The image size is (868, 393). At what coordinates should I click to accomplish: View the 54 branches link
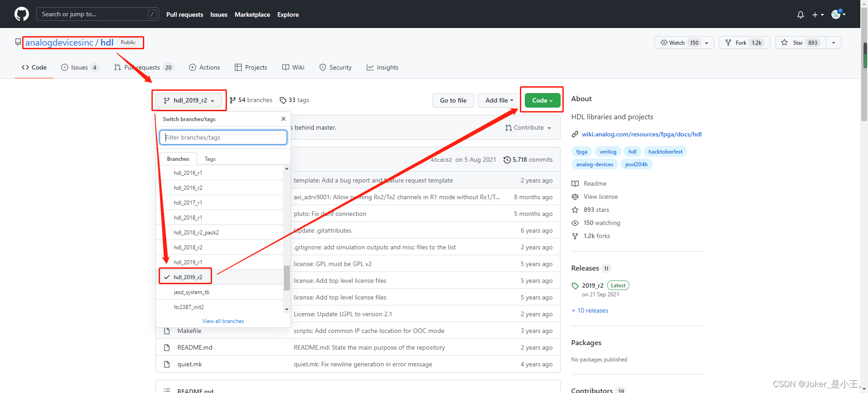(251, 100)
